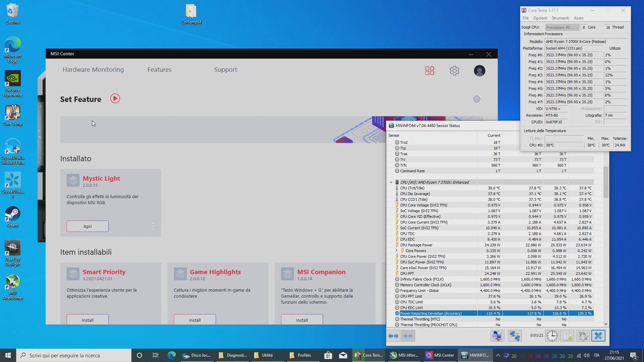Open MSI Afterburner desktop shortcut

pos(13,287)
